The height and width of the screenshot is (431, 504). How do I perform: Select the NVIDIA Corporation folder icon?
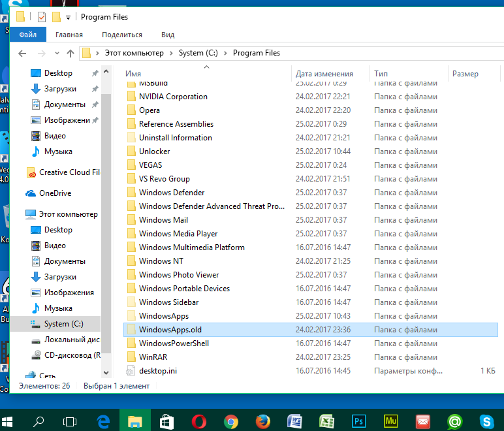(131, 97)
